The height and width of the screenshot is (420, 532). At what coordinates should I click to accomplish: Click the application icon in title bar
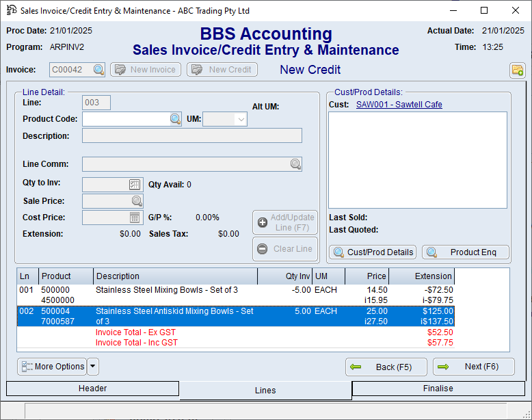11,10
